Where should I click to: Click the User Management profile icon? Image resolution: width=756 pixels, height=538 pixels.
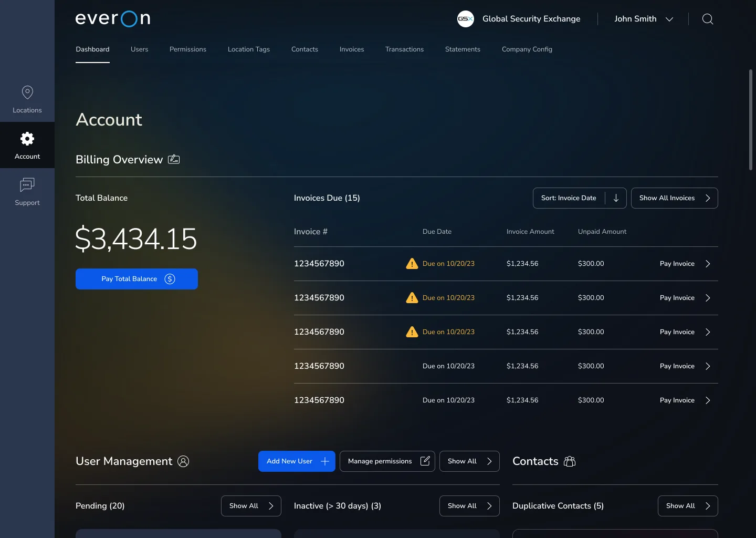click(x=183, y=461)
